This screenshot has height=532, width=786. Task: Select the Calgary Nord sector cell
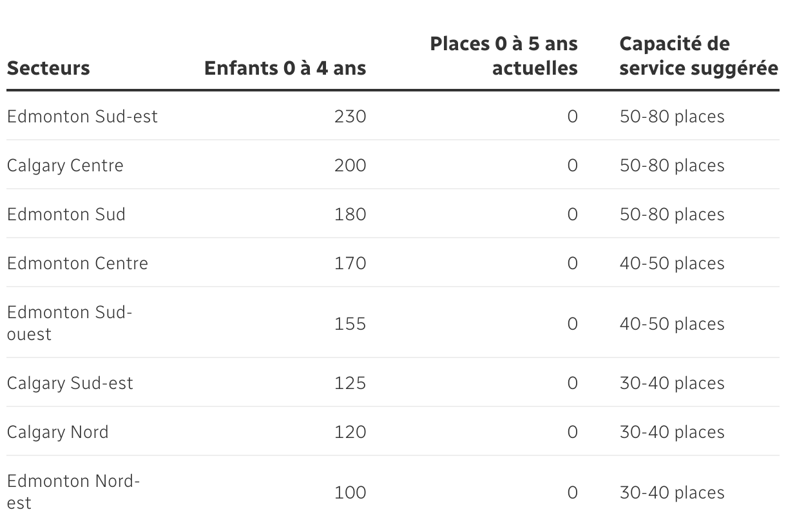58,432
